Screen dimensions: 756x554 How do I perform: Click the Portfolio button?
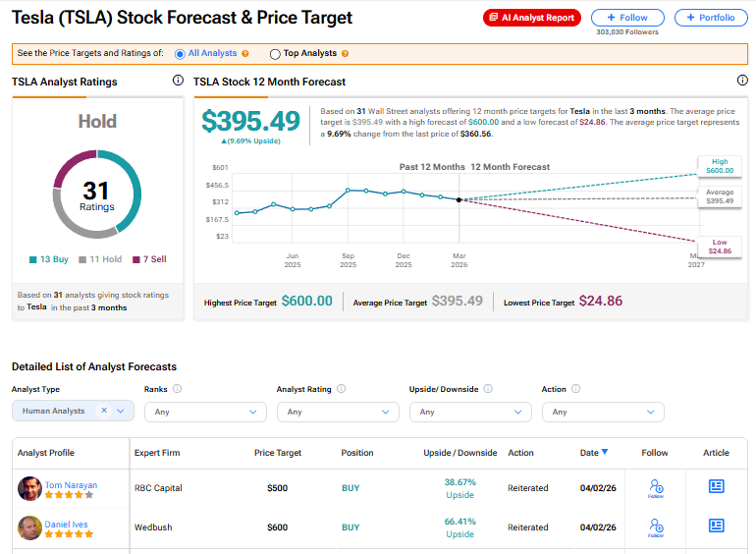coord(711,18)
